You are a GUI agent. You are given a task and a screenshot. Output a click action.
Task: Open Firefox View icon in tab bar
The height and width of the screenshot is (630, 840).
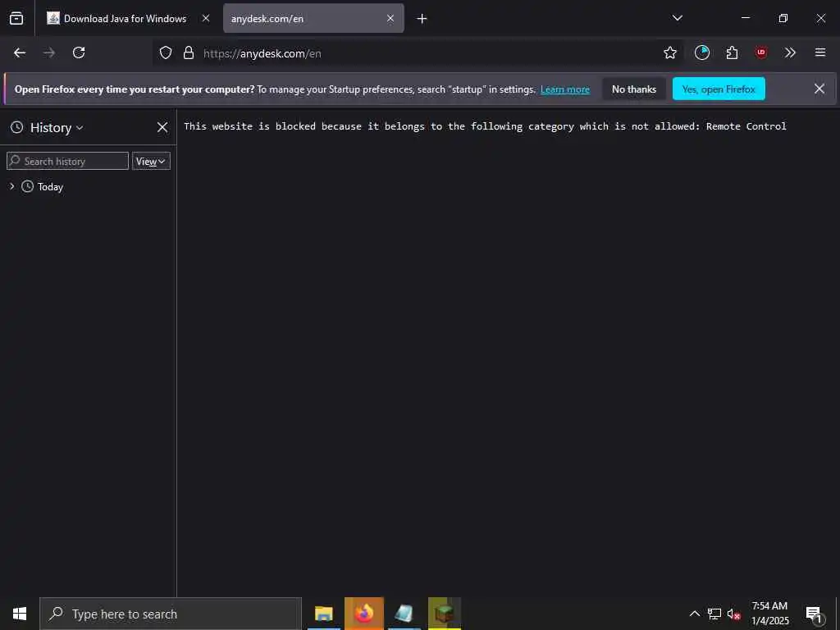click(x=16, y=18)
